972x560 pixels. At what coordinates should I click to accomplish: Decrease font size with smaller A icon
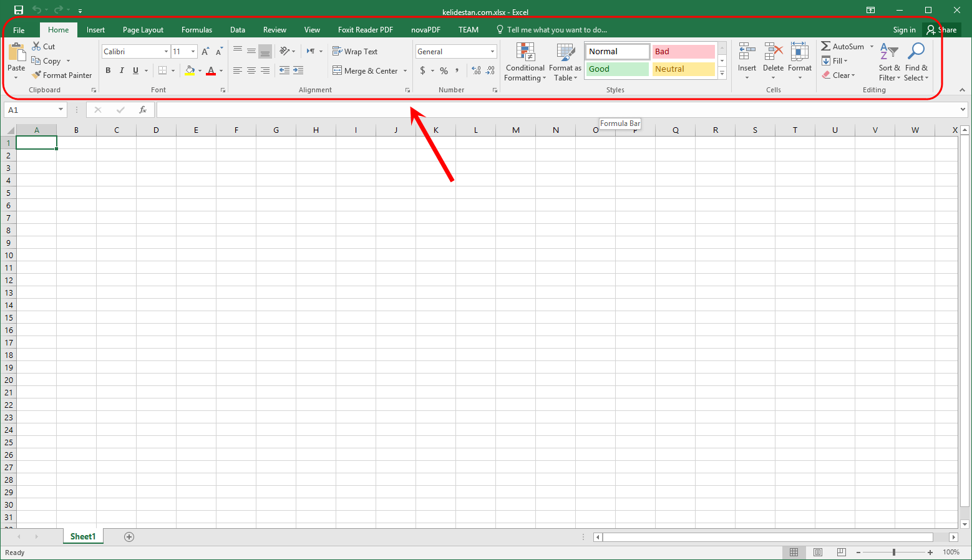click(x=219, y=52)
